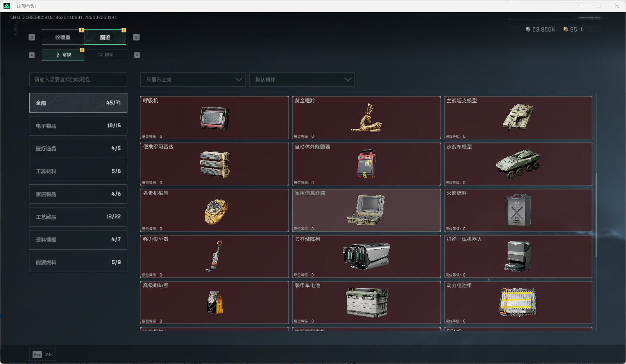Choose the 强力吸尘器 vacuum cleaner icon
This screenshot has height=364, width=626.
[214, 256]
